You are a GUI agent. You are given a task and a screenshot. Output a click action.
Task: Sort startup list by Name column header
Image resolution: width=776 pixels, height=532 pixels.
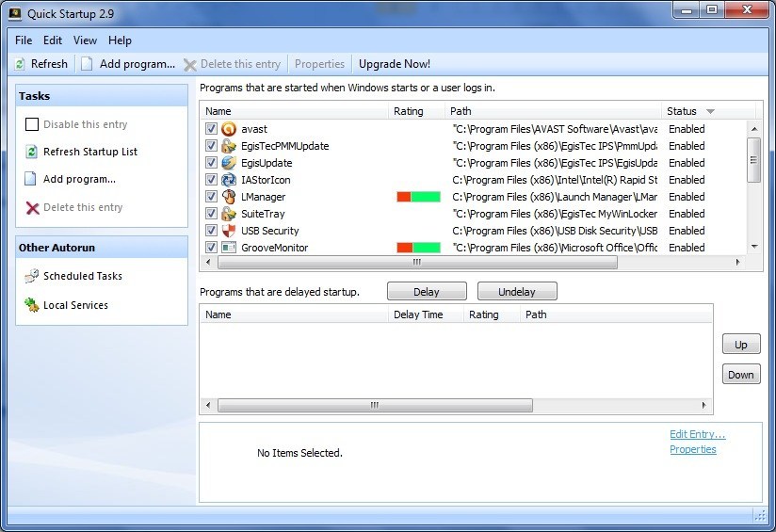click(295, 111)
